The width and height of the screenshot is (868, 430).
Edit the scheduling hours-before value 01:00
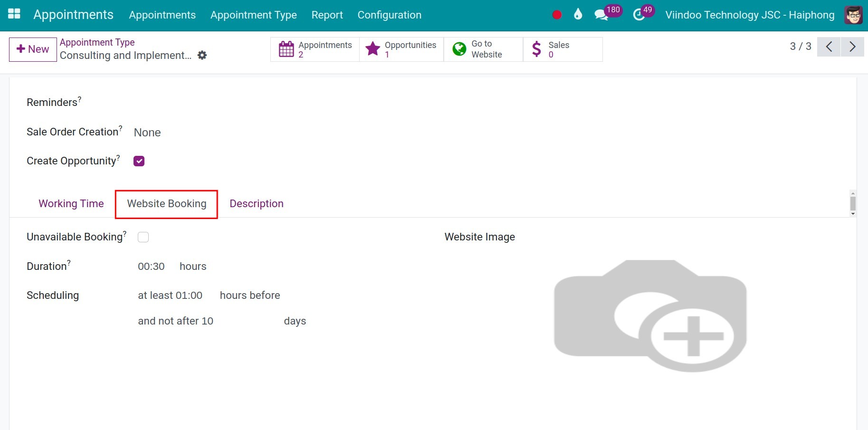[189, 296]
